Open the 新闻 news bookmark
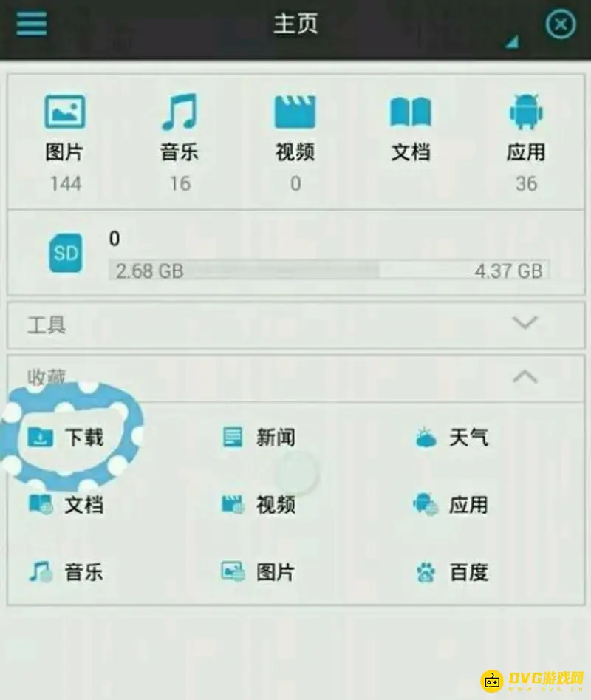The width and height of the screenshot is (591, 700). click(259, 437)
